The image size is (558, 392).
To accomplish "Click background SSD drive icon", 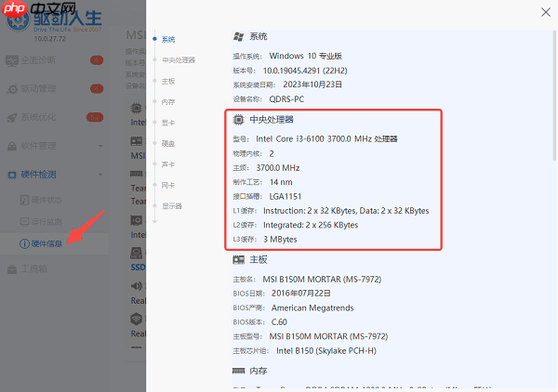I will pyautogui.click(x=137, y=253).
